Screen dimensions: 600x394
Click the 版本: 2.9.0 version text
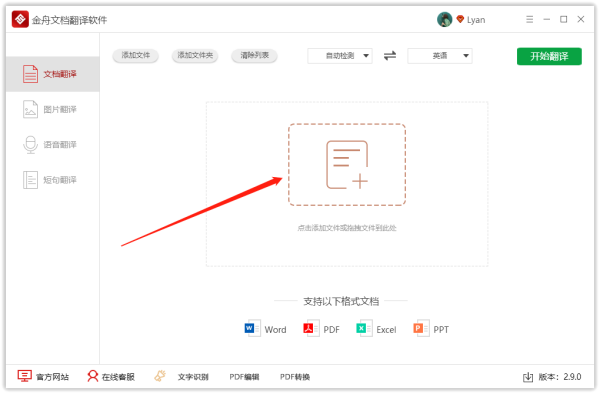[559, 377]
